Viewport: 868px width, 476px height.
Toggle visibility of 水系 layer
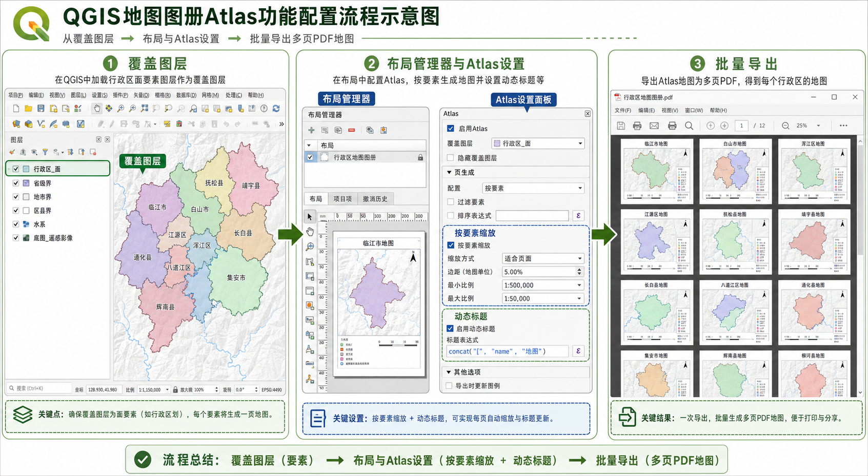(16, 224)
